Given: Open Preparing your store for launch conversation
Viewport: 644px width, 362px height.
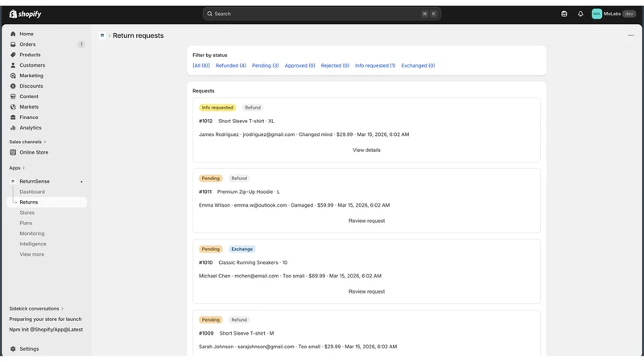Looking at the screenshot, I should click(x=46, y=319).
